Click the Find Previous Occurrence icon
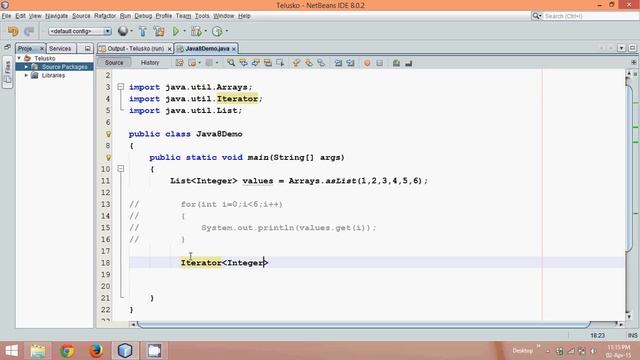 (243, 62)
